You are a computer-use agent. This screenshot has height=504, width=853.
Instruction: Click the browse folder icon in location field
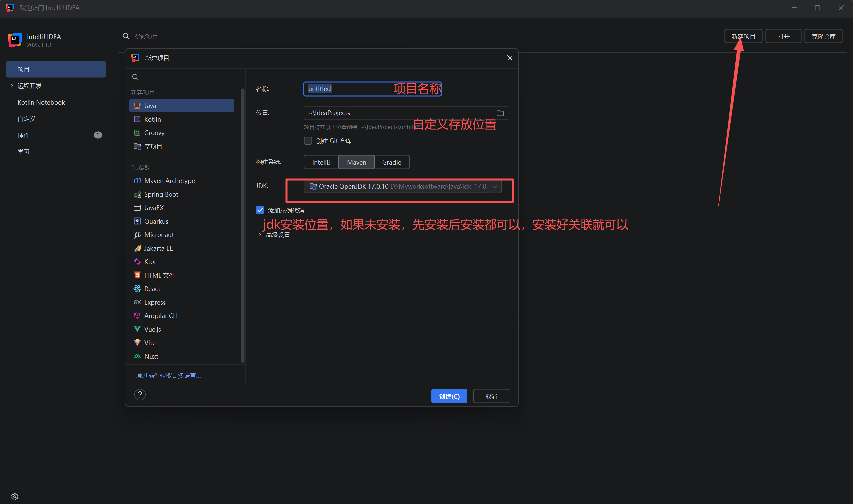[500, 113]
